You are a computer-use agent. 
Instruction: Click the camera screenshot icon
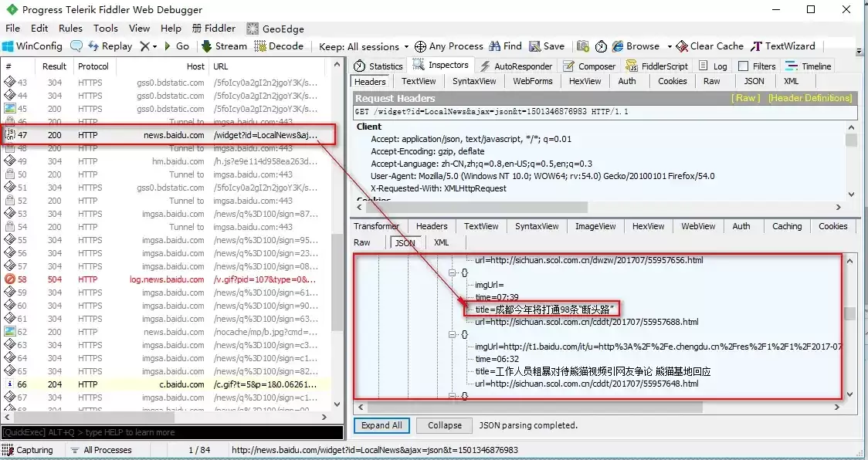click(x=582, y=46)
